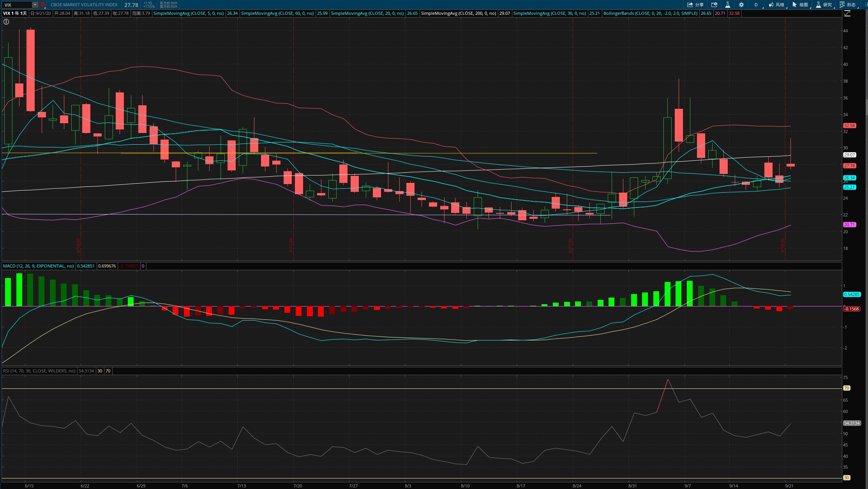Click the -0.1568 MACD histogram bubble
Viewport: 868px width, 489px height.
tap(852, 309)
